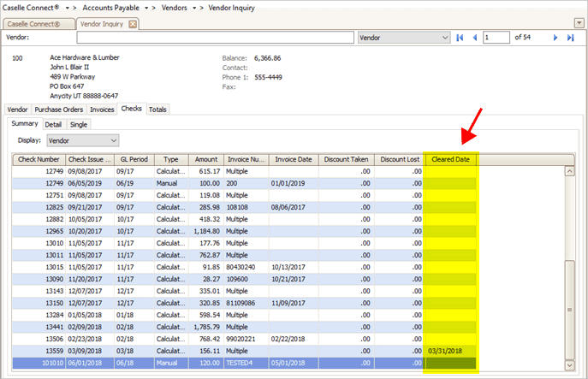
Task: Expand the Caselle Connect breadcrumb arrow
Action: pyautogui.click(x=67, y=8)
